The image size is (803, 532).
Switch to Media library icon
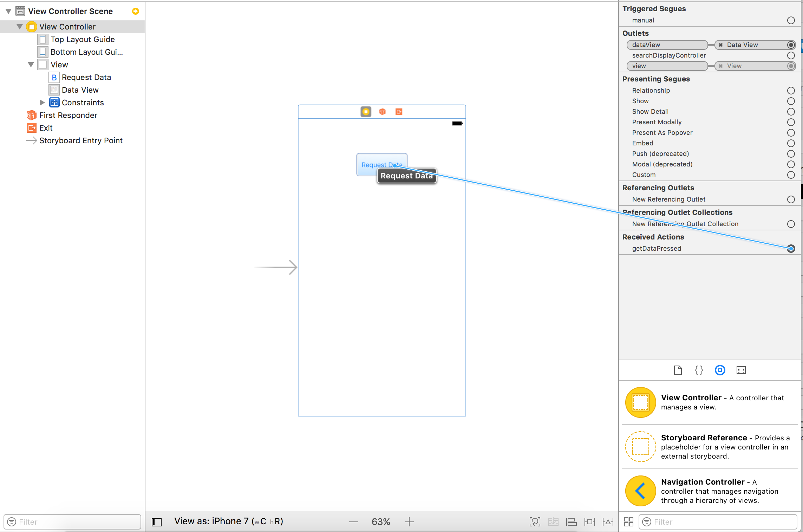pyautogui.click(x=741, y=370)
